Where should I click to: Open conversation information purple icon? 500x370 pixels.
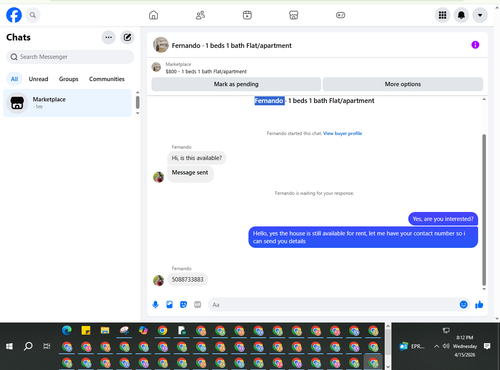[x=475, y=45]
